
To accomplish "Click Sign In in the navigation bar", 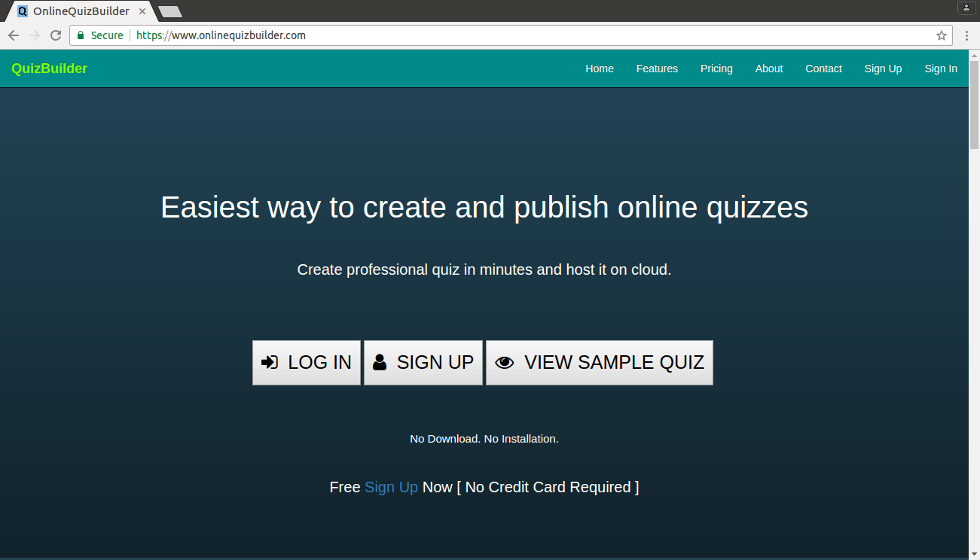I will tap(941, 68).
